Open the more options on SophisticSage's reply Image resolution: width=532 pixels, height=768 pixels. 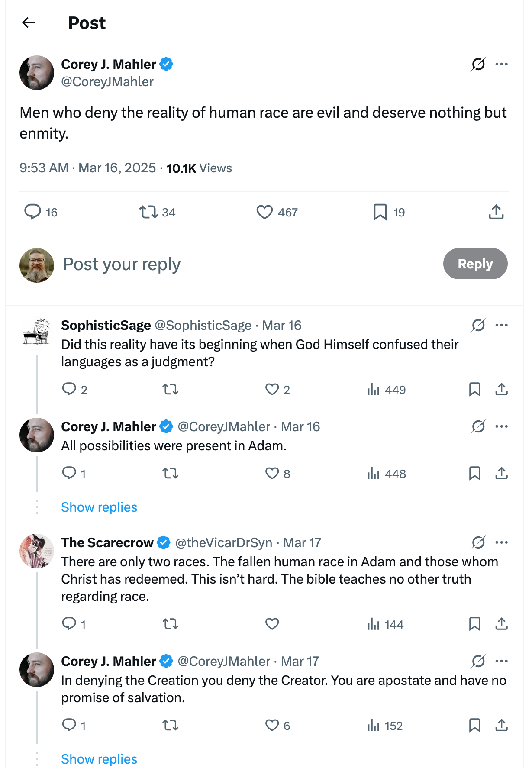(501, 325)
